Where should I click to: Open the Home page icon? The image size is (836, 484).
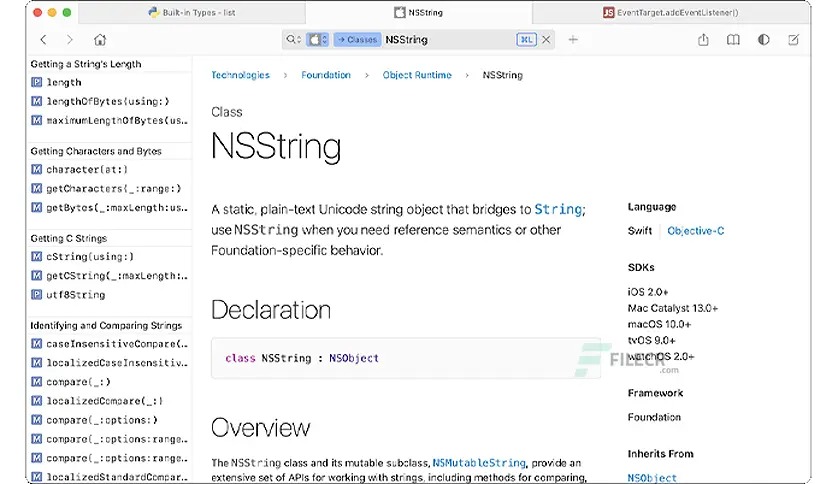point(100,40)
